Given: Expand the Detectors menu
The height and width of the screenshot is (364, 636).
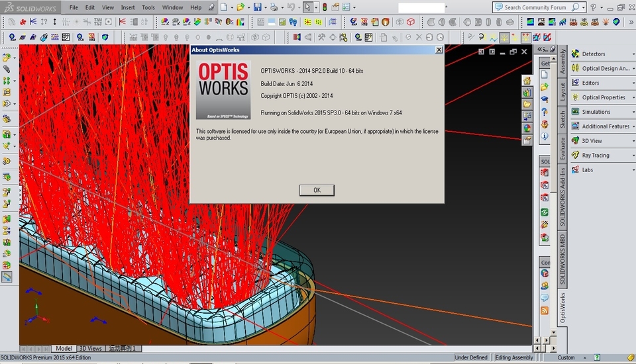Looking at the screenshot, I should 603,54.
